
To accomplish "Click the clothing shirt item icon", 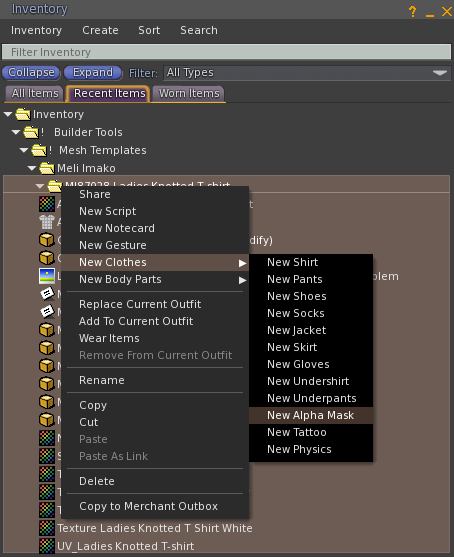I will pos(47,222).
